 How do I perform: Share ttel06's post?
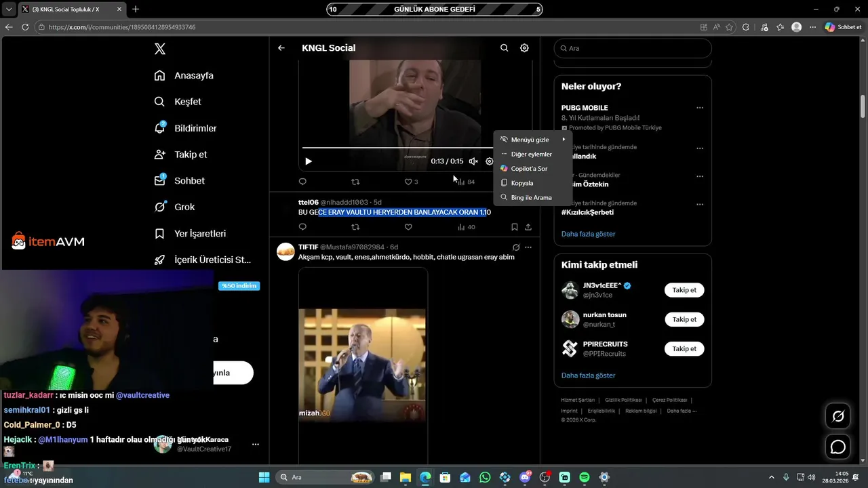click(x=528, y=227)
